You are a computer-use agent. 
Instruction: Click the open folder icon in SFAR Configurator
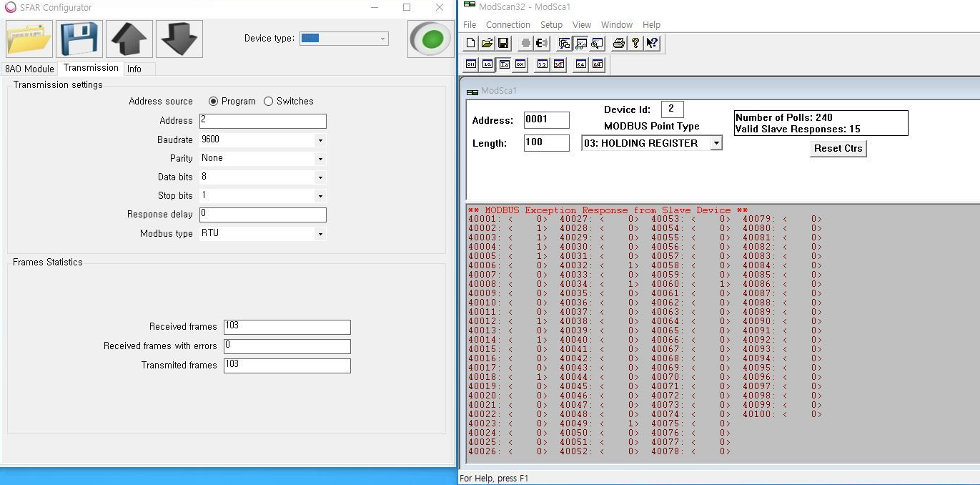tap(29, 39)
